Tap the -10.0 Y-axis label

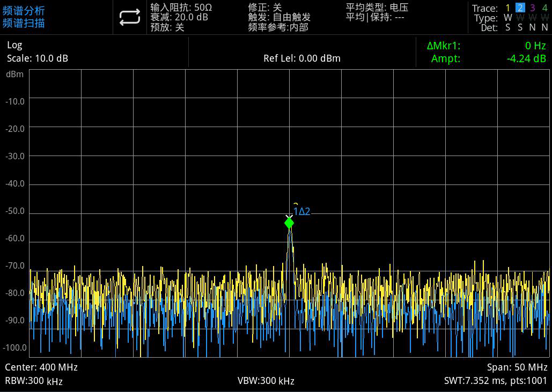(15, 102)
